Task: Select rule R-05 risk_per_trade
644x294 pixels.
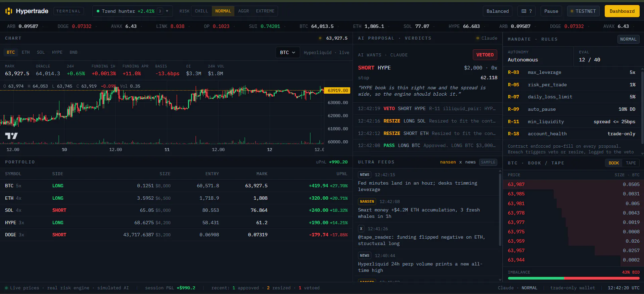Action: pyautogui.click(x=571, y=85)
